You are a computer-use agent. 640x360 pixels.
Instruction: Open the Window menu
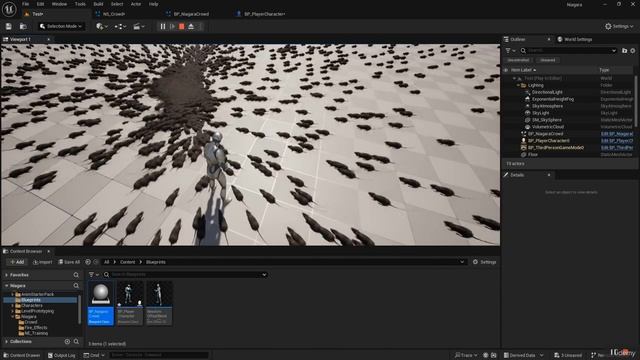click(59, 4)
